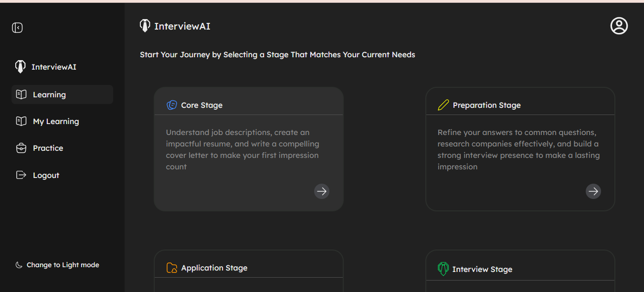
Task: Click the briefcase icon beside Practice
Action: [x=21, y=148]
